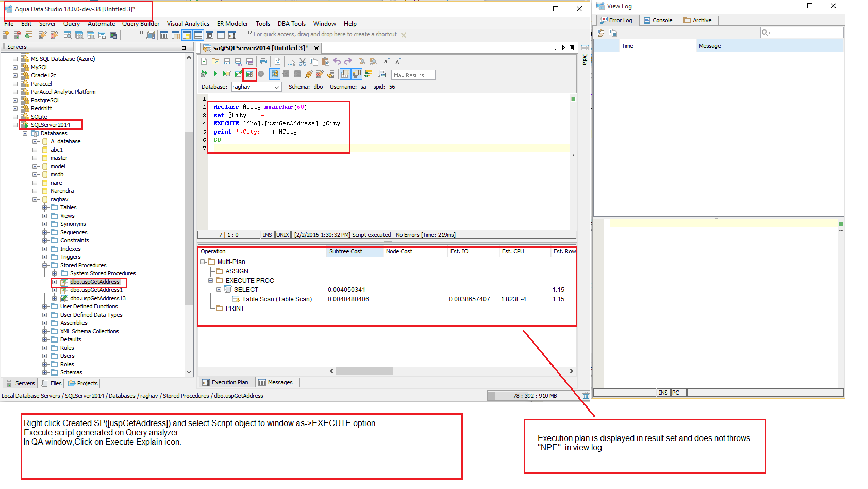The height and width of the screenshot is (489, 868).
Task: Collapse the raghav database node
Action: coord(35,199)
